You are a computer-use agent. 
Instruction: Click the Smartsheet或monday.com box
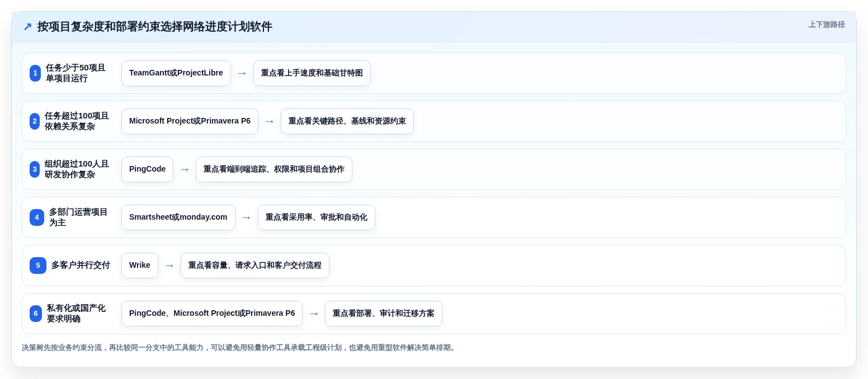(x=178, y=217)
